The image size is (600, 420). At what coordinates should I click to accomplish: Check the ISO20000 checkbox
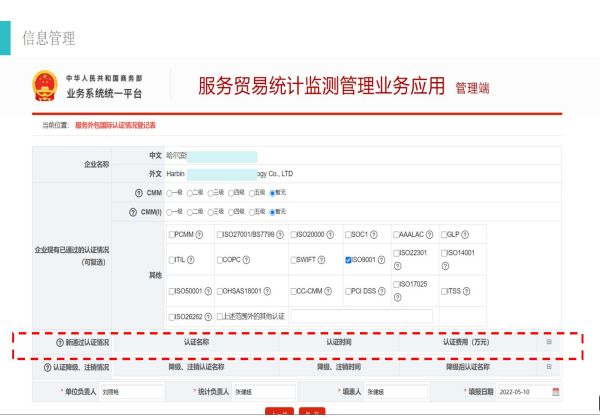pyautogui.click(x=294, y=234)
